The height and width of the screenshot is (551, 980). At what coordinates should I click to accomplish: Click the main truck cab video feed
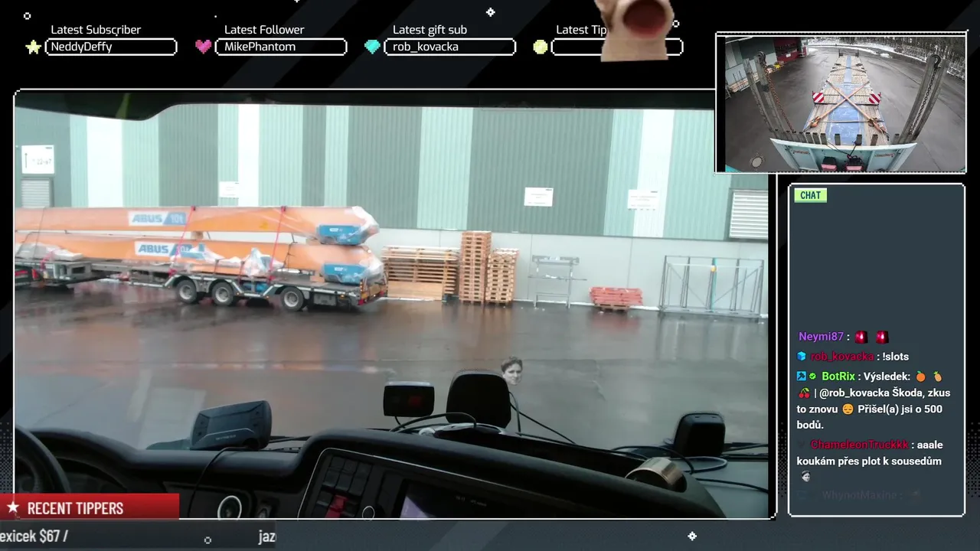(x=391, y=305)
